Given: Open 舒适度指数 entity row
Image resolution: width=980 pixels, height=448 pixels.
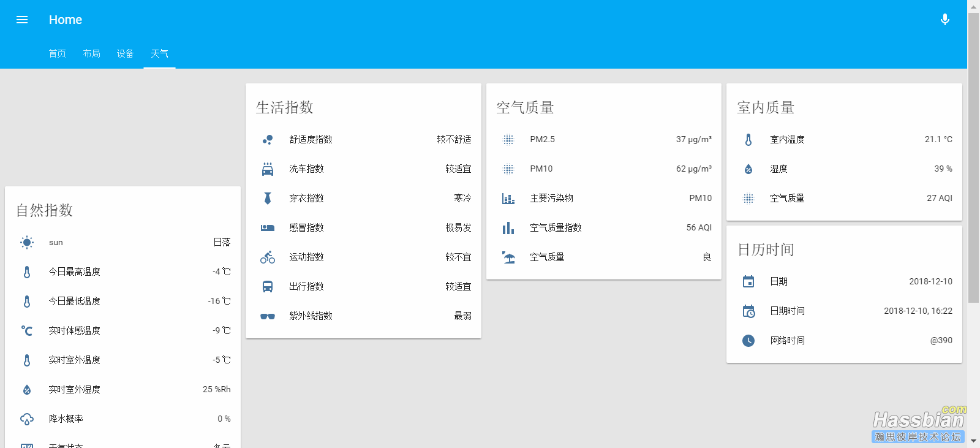Looking at the screenshot, I should pos(363,140).
